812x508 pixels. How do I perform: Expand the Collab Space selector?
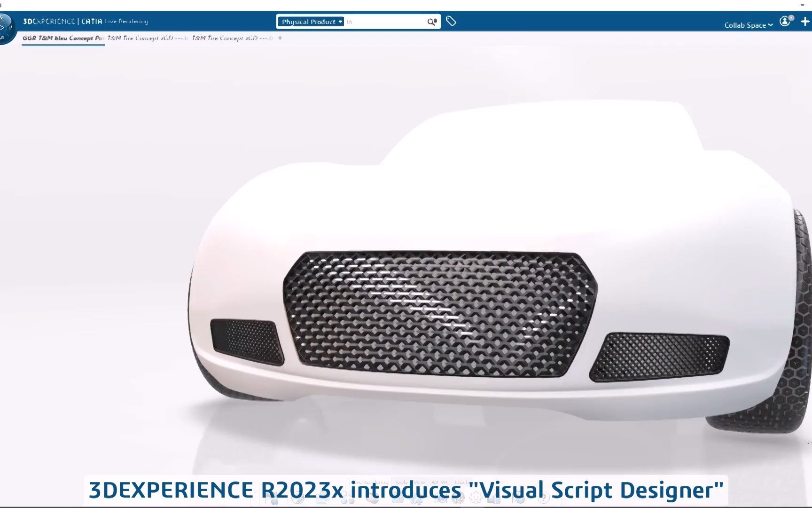pos(748,24)
